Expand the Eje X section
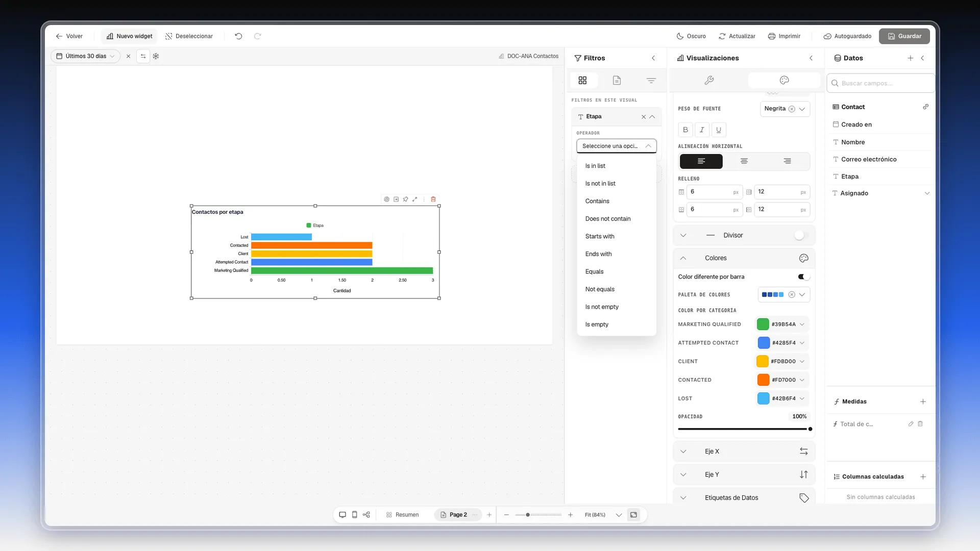The height and width of the screenshot is (551, 980). pyautogui.click(x=744, y=452)
